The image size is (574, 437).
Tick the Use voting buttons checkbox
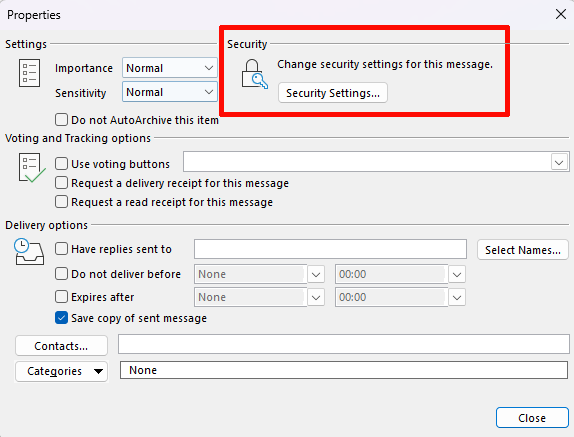[61, 164]
